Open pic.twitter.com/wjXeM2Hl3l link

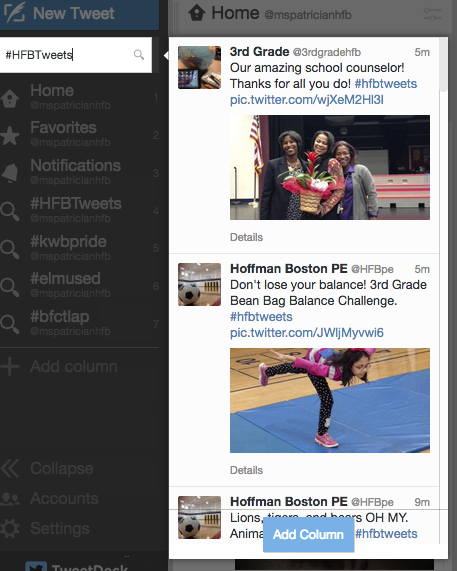[307, 100]
